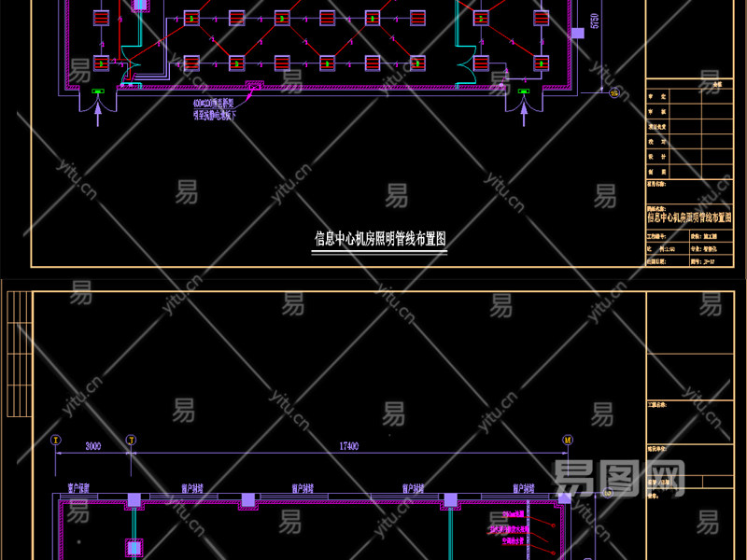Select the 专业 智能化 entry
The height and width of the screenshot is (560, 747).
click(705, 249)
